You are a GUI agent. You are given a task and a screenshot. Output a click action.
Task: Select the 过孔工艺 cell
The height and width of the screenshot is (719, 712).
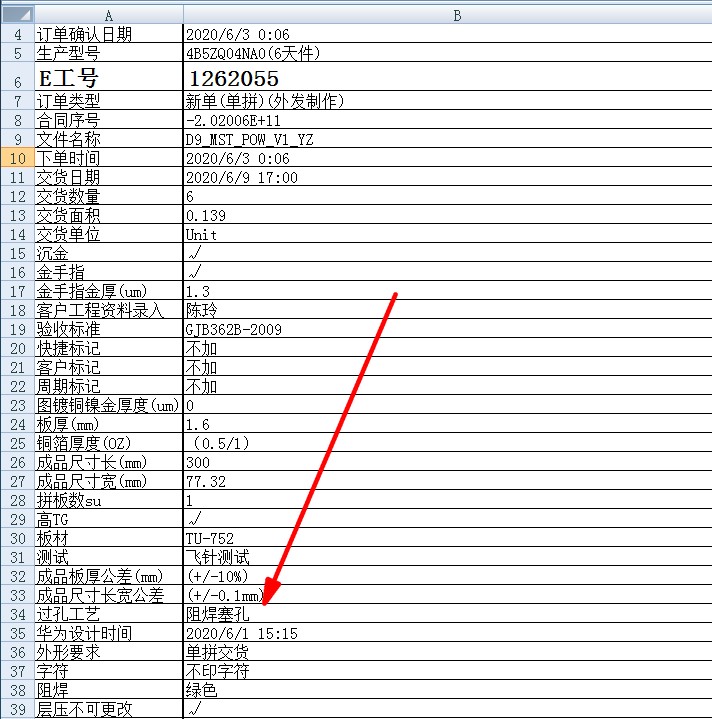point(109,614)
